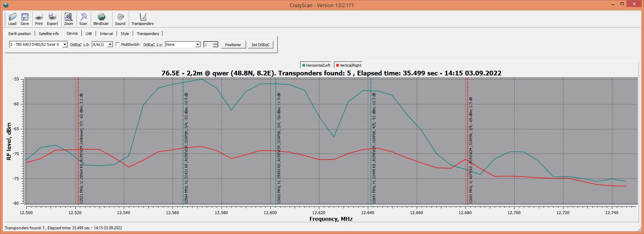Image resolution: width=644 pixels, height=234 pixels.
Task: Activate the Zoom tool
Action: (x=68, y=19)
